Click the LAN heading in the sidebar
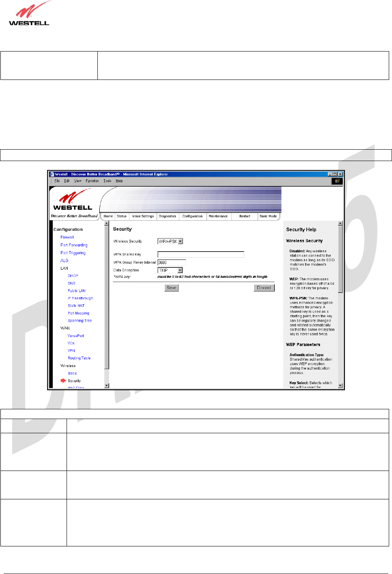The image size is (392, 574). [x=65, y=268]
